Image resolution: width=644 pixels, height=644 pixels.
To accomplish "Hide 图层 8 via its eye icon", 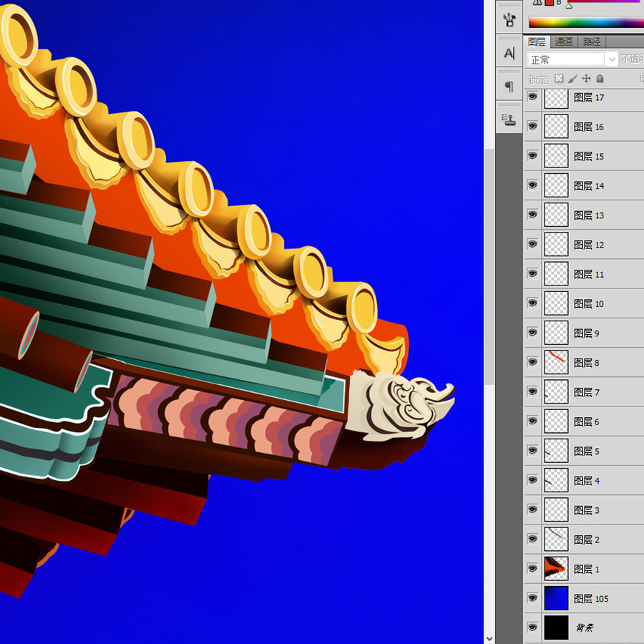I will [532, 362].
